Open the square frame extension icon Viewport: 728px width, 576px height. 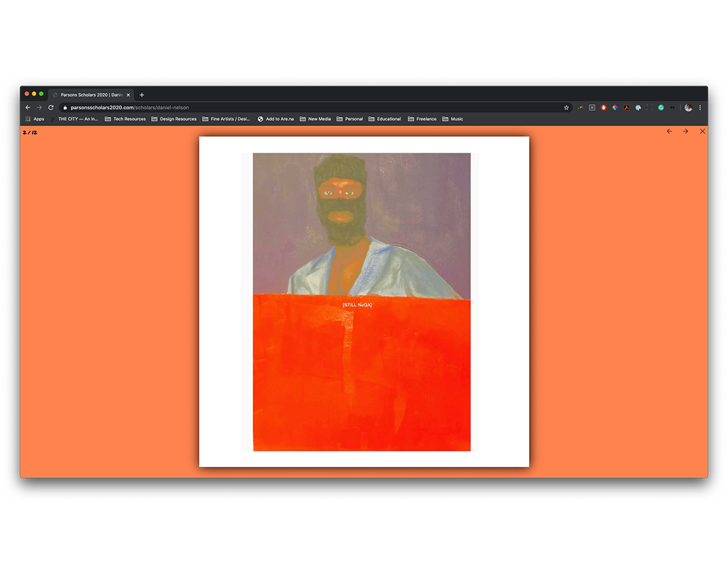[592, 108]
